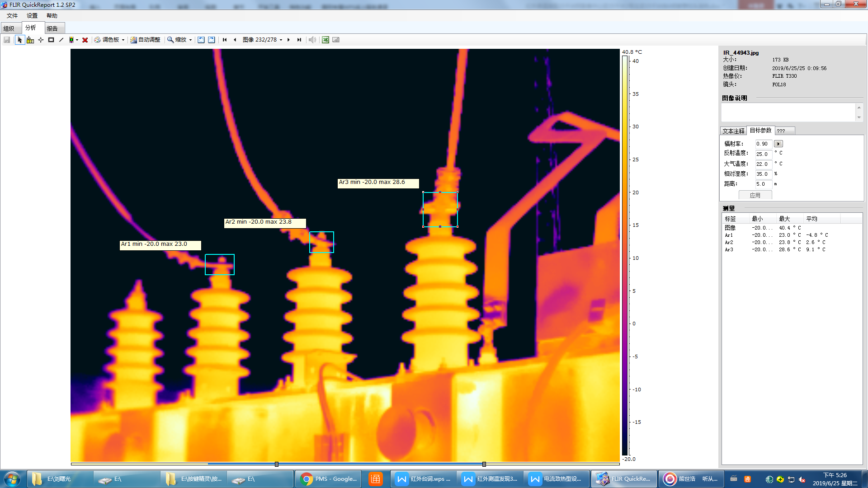Viewport: 868px width, 488px height.
Task: Switch to the 组织 tab
Action: tap(11, 28)
